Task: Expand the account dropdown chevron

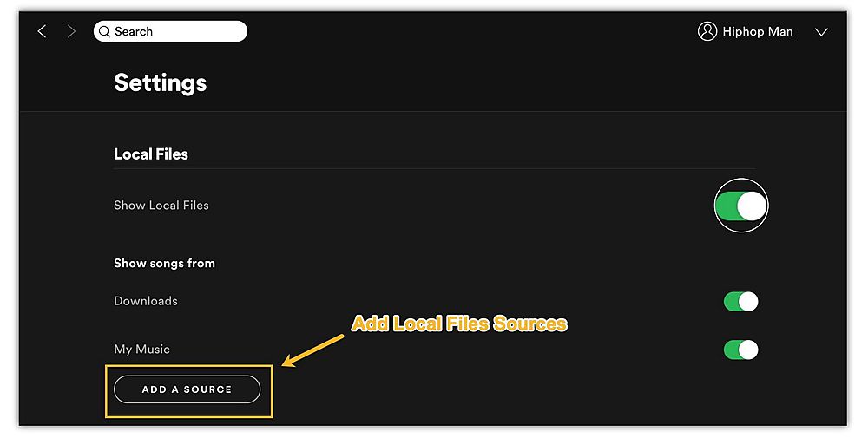Action: point(821,32)
